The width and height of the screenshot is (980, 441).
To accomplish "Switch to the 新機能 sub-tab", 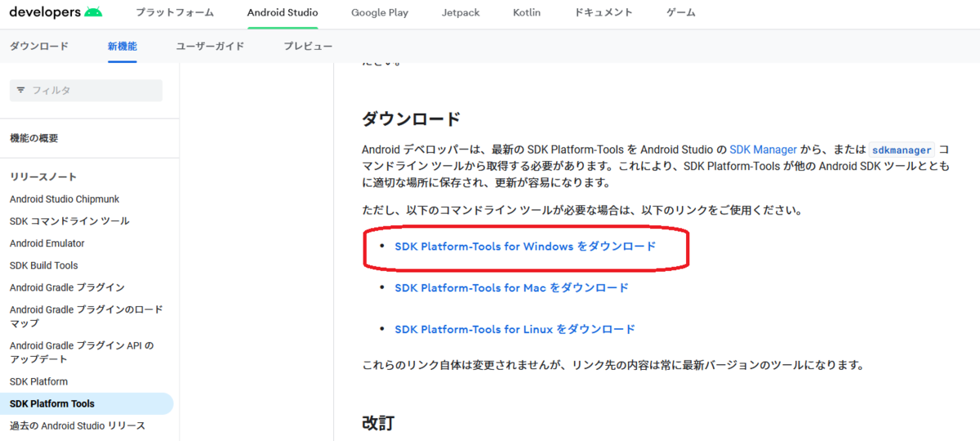I will click(122, 47).
